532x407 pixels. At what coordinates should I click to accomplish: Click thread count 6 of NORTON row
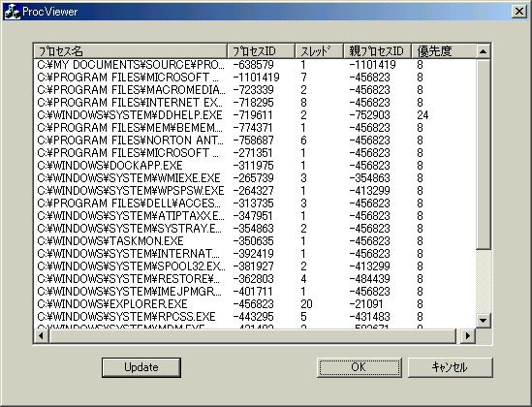303,141
